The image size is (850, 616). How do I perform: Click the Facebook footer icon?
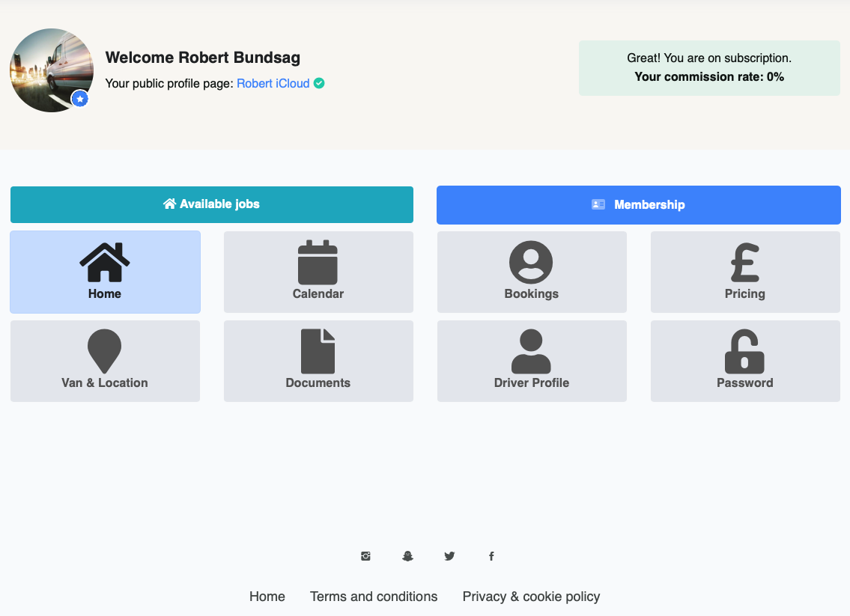(491, 556)
